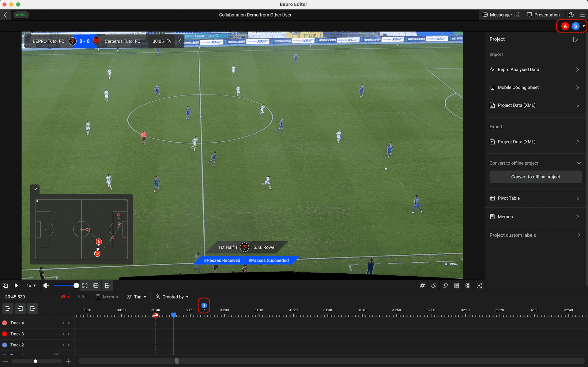Open the 1x playback speed dropdown

31,285
